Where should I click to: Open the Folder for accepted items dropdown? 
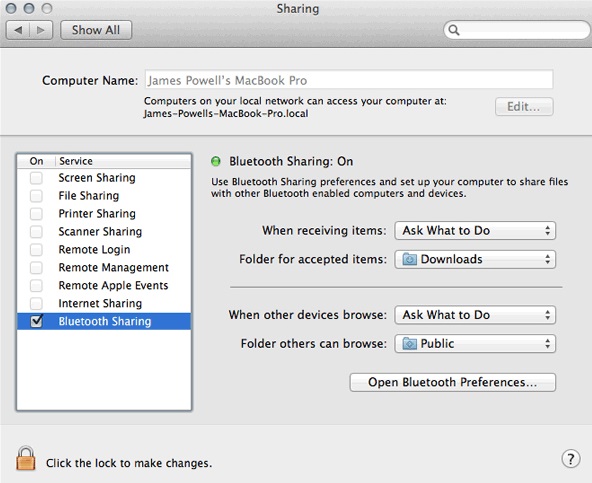(x=475, y=259)
